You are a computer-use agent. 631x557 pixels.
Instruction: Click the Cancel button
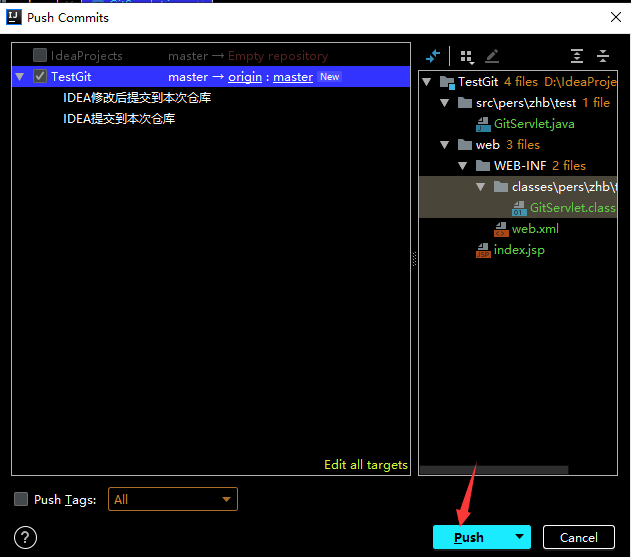[579, 537]
